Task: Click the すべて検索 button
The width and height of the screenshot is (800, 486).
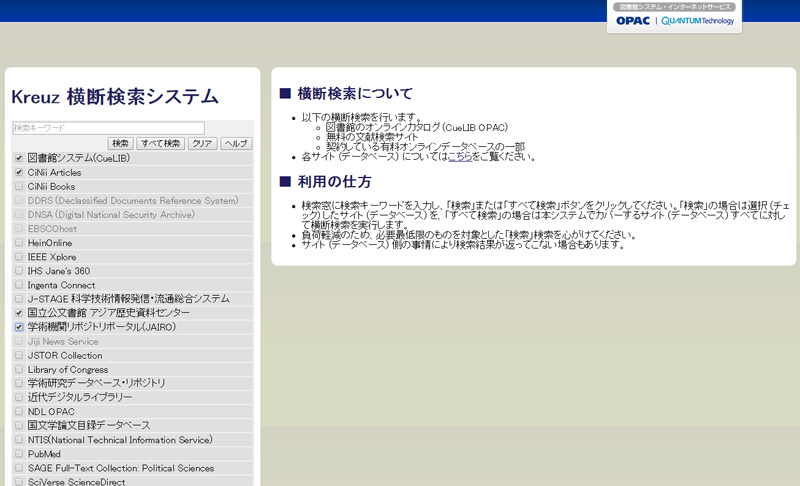Action: click(x=160, y=144)
